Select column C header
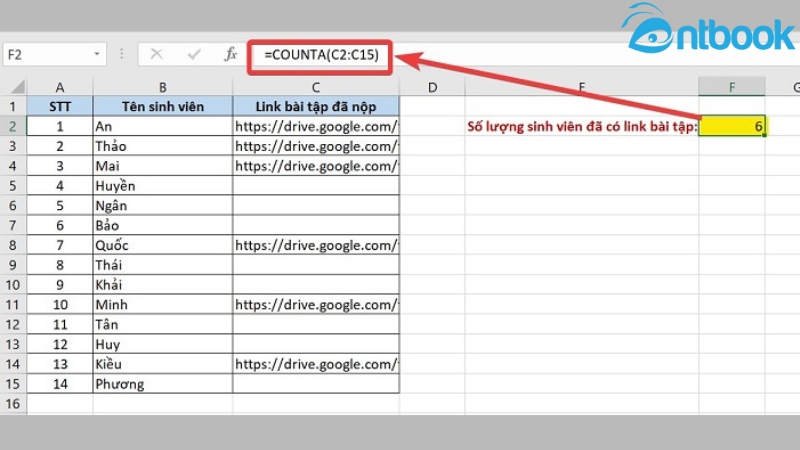Viewport: 800px width, 450px height. pos(316,87)
